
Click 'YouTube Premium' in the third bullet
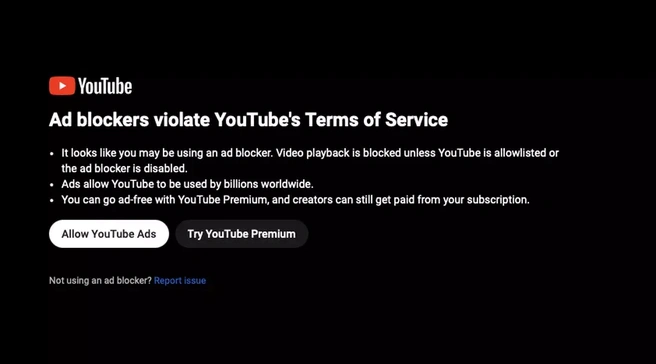tap(223, 200)
